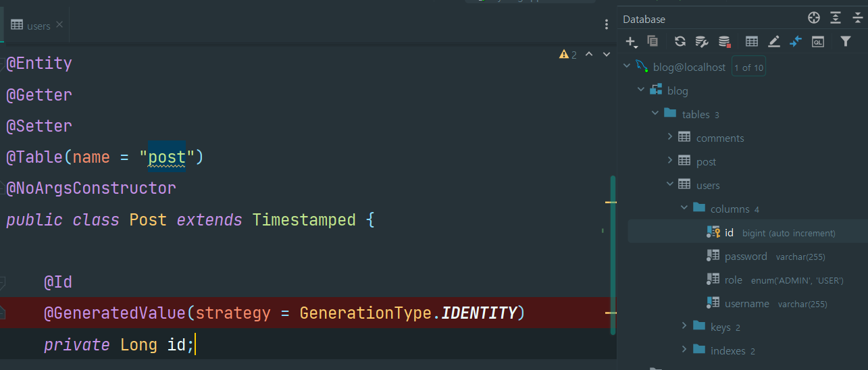
Task: Expand the indexes folder node
Action: point(684,350)
